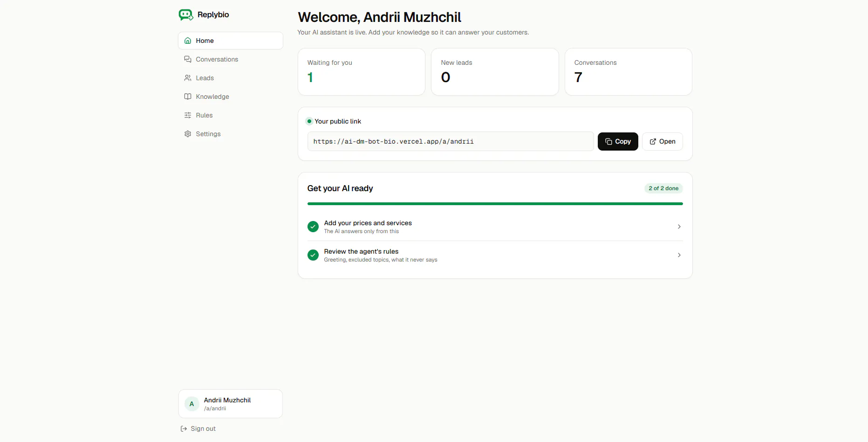Open the 'New leads' stat card

pyautogui.click(x=495, y=72)
